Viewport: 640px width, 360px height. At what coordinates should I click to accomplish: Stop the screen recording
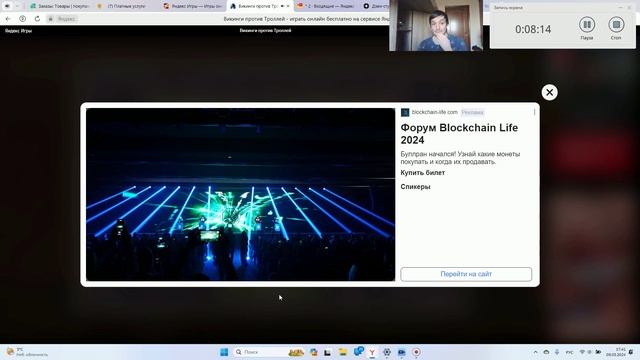pos(616,25)
